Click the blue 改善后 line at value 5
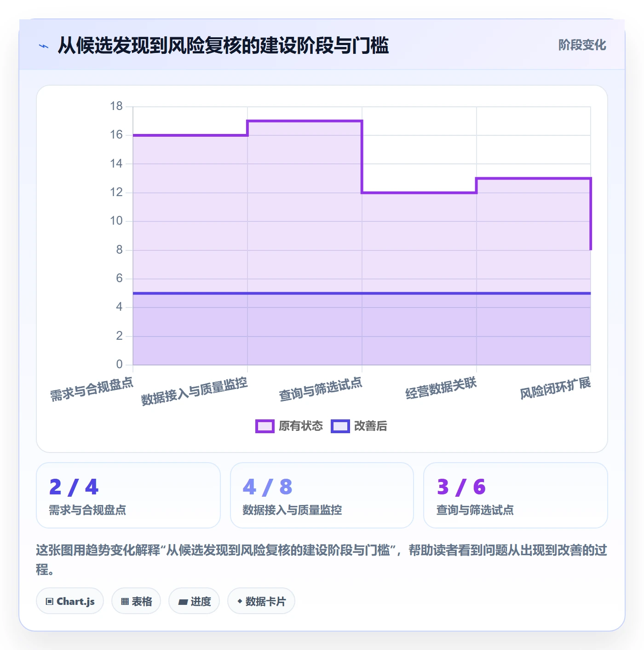 [x=362, y=293]
